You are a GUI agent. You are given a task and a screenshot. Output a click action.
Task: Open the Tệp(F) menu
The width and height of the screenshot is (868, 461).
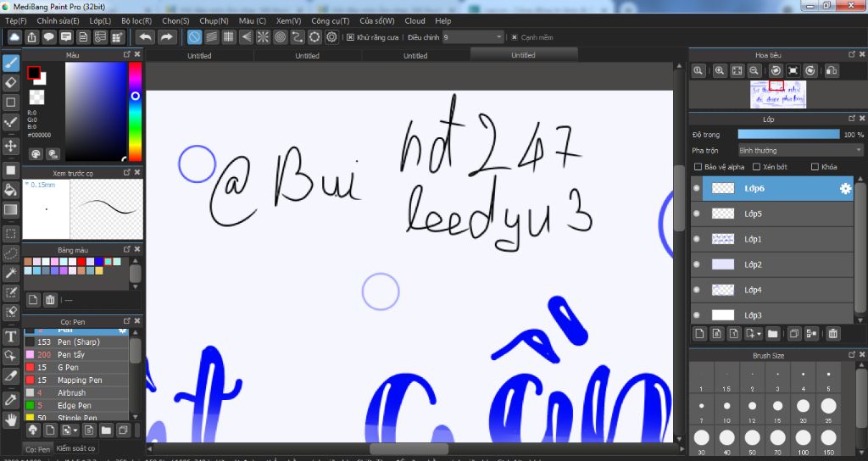pyautogui.click(x=15, y=20)
